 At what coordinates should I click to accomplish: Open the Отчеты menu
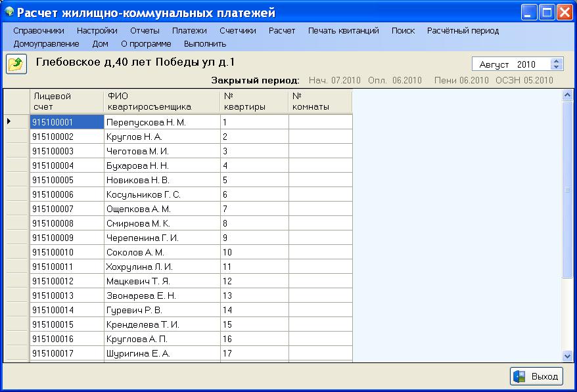tap(145, 30)
